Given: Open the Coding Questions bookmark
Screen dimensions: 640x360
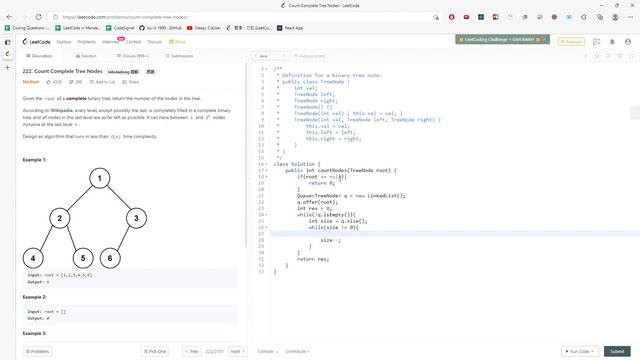Looking at the screenshot, I should (27, 28).
